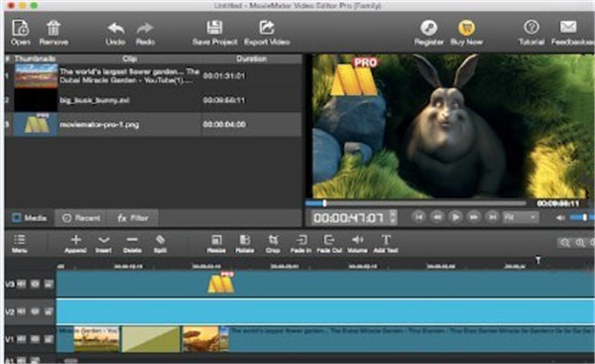595x364 pixels.
Task: Hide track V3 with the eye icon
Action: point(35,284)
